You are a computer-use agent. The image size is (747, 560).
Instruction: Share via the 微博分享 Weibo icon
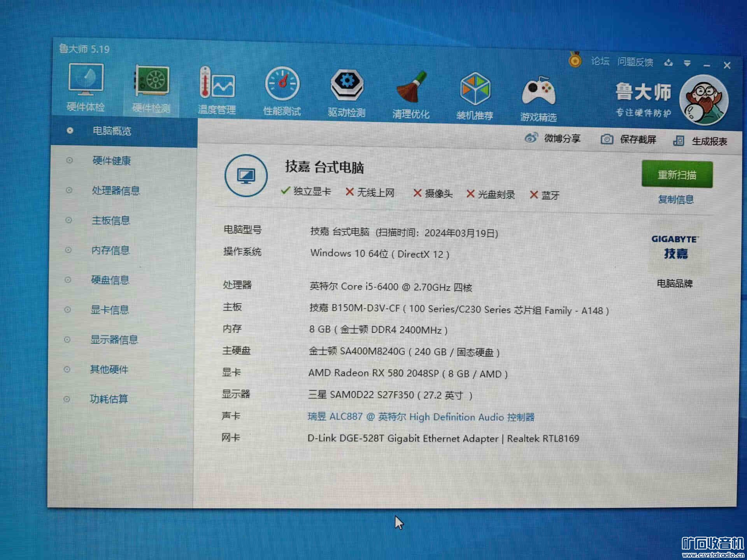point(531,138)
